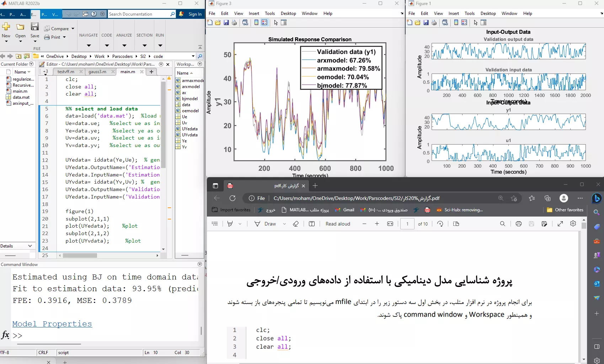Image resolution: width=604 pixels, height=364 pixels.
Task: Click the PDF enter full screen icon
Action: 560,224
